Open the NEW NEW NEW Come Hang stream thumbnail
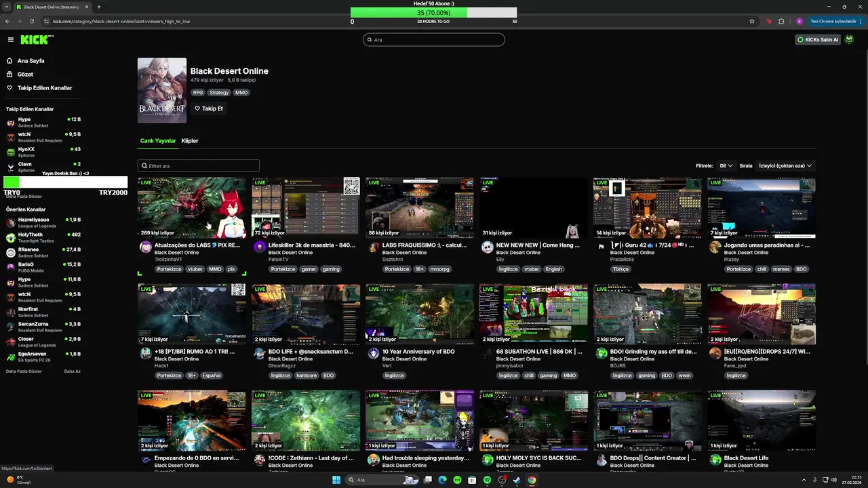The width and height of the screenshot is (868, 488). [x=534, y=207]
